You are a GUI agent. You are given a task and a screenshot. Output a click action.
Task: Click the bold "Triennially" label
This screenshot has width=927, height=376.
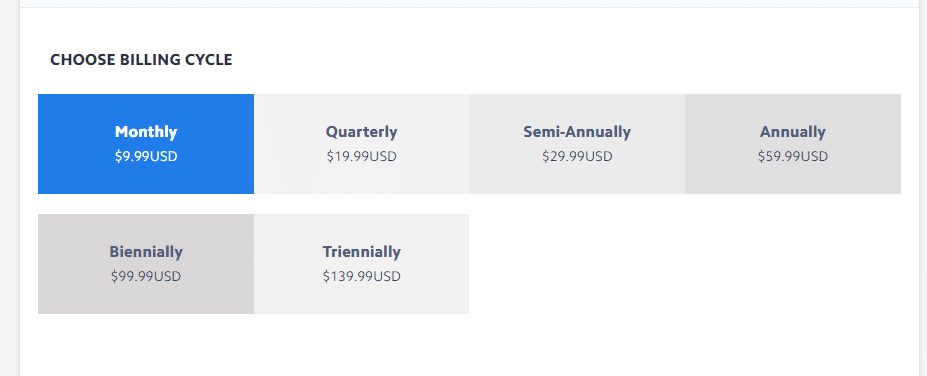(x=361, y=252)
